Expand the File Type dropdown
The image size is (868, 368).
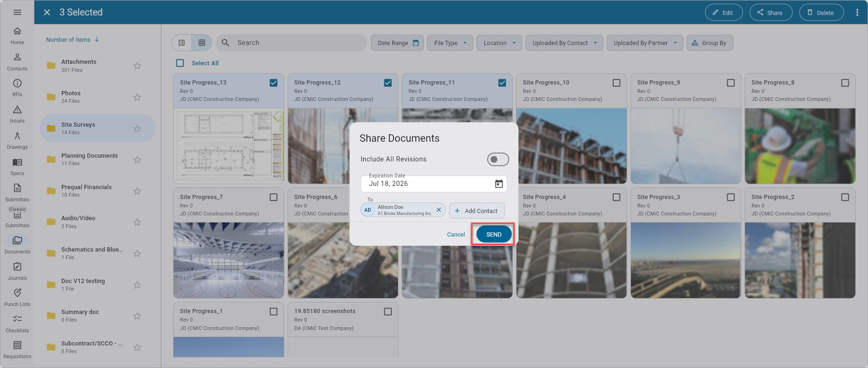click(450, 43)
